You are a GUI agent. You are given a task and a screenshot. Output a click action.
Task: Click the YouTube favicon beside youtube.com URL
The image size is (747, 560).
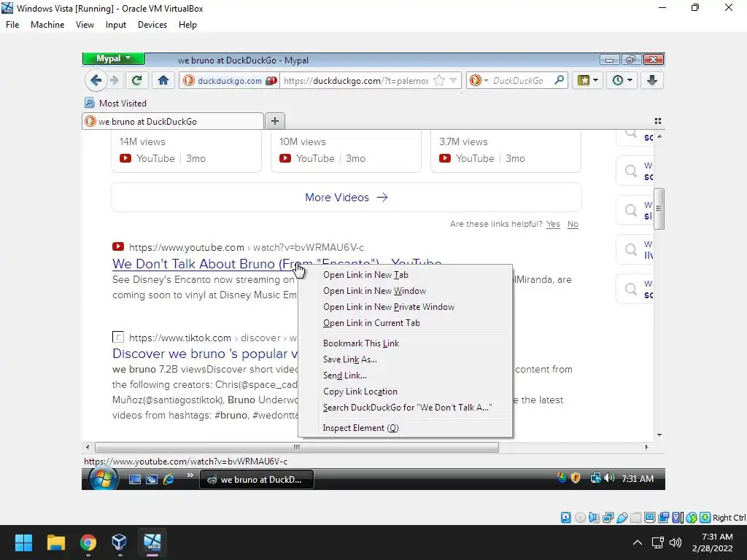pos(118,246)
